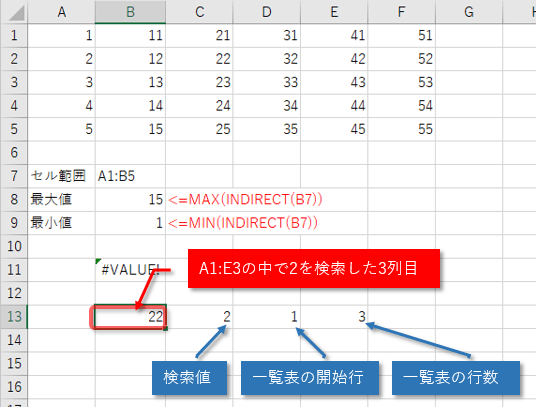Viewport: 536px width, 407px height.
Task: Click cell F1 containing 51
Action: click(x=401, y=36)
